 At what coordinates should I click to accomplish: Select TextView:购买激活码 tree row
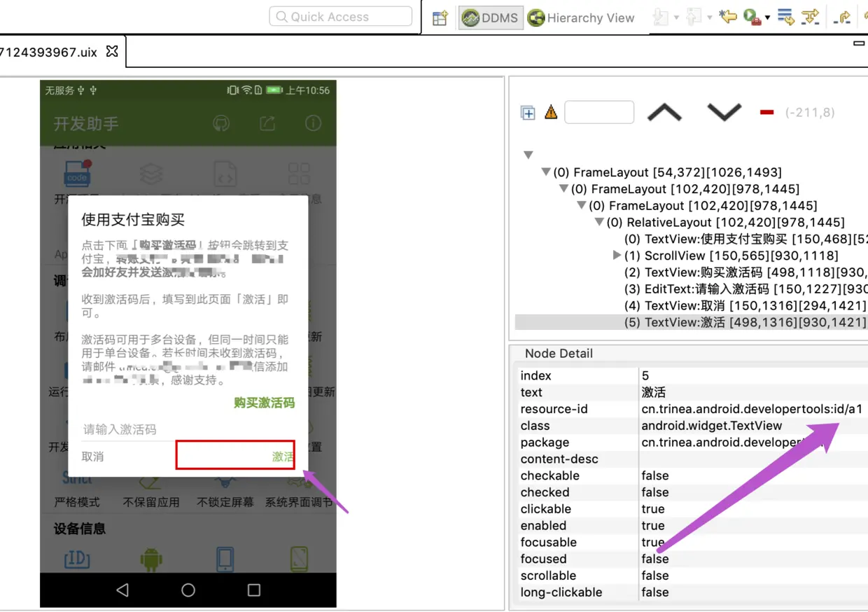[x=745, y=272]
